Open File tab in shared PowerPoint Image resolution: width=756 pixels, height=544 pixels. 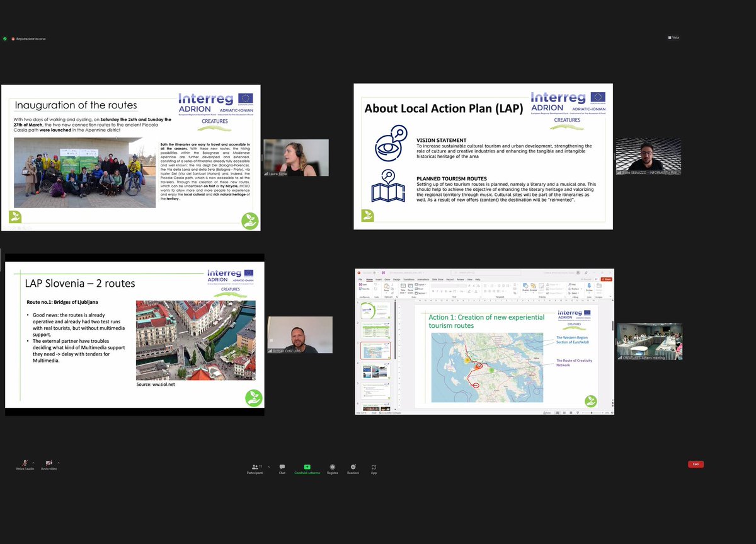click(x=360, y=279)
